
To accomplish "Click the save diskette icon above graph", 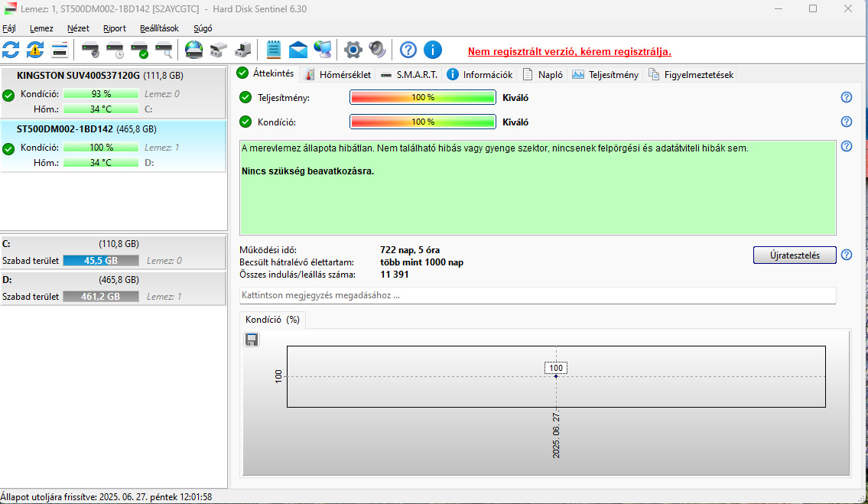I will pyautogui.click(x=252, y=340).
